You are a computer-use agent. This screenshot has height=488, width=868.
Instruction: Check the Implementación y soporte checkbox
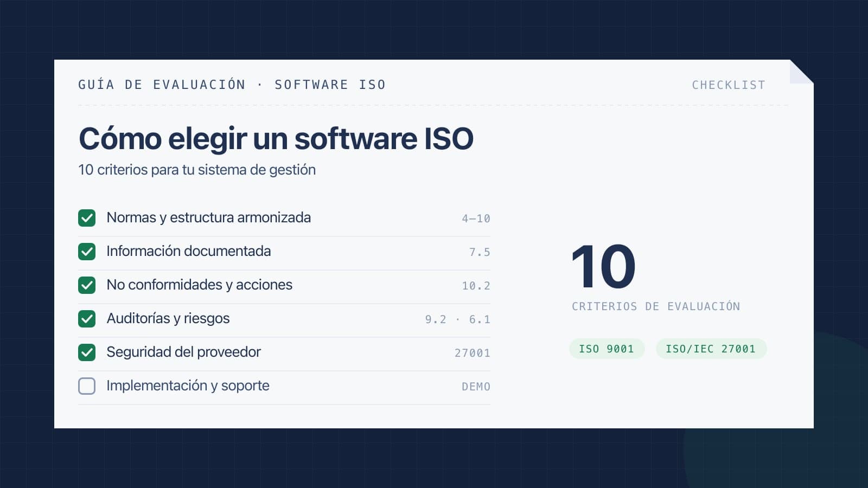point(87,386)
